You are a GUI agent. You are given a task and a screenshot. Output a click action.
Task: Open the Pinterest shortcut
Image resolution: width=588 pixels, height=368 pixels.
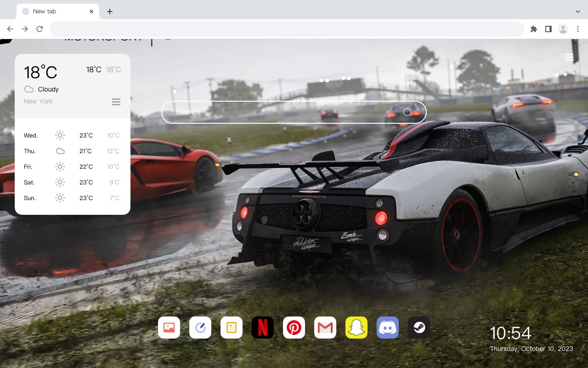294,328
